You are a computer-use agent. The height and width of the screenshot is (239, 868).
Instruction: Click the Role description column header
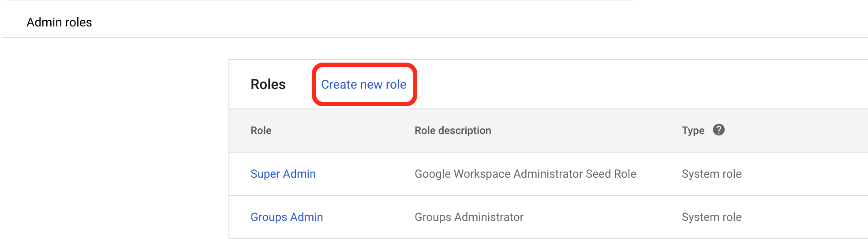tap(453, 131)
